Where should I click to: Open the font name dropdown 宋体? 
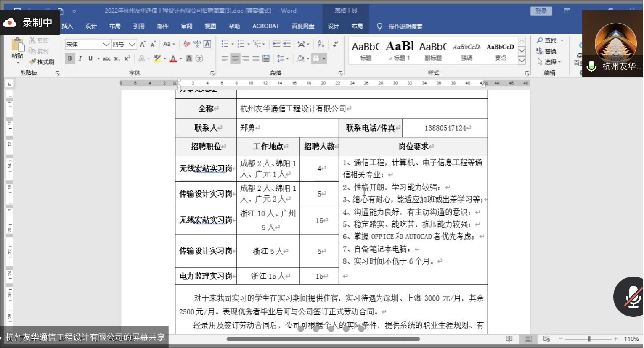106,44
